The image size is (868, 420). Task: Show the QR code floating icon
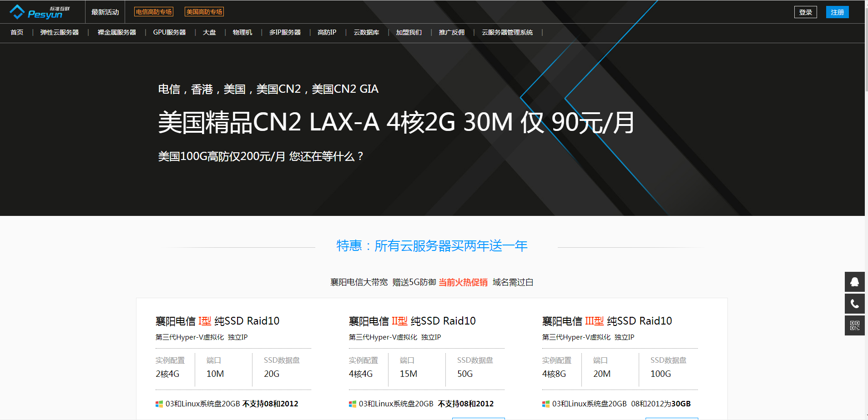tap(854, 325)
